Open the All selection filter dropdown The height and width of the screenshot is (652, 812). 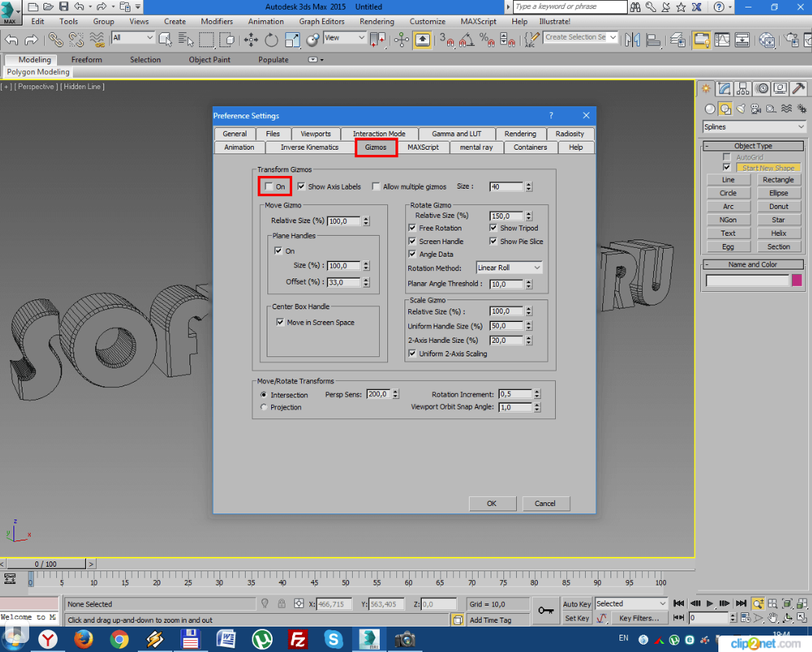[133, 37]
